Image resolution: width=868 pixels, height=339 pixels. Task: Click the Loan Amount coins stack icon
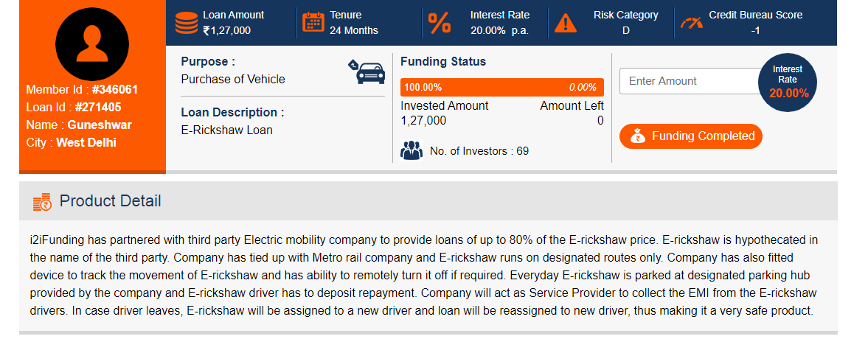[187, 23]
